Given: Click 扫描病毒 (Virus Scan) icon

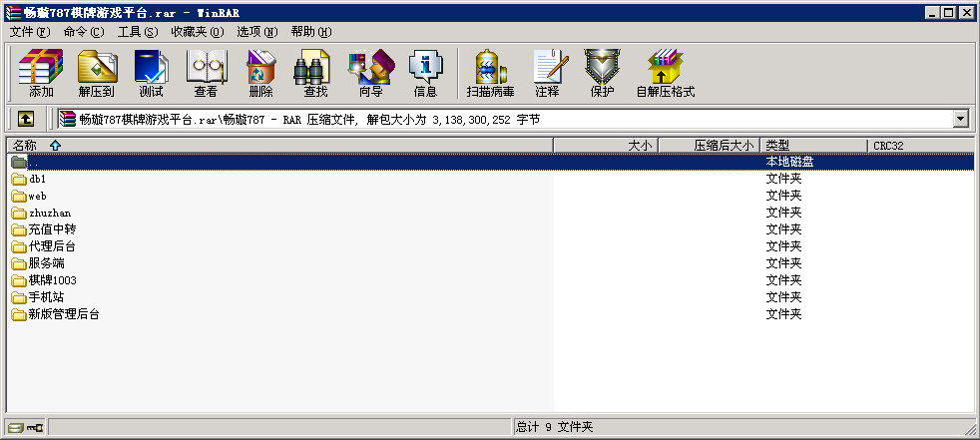Looking at the screenshot, I should pyautogui.click(x=489, y=73).
